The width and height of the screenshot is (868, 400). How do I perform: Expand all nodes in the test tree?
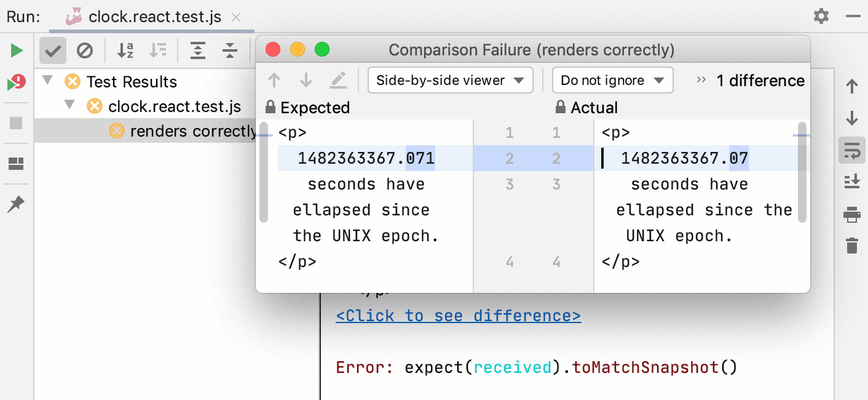[x=197, y=50]
